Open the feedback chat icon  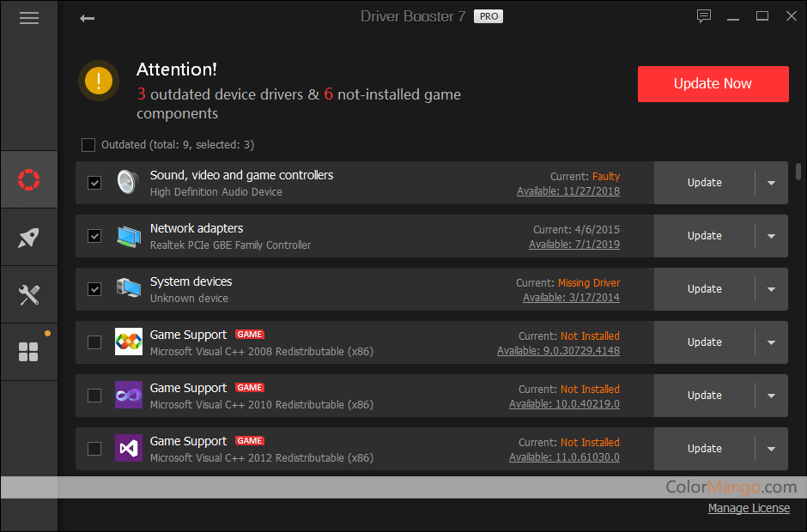[704, 16]
